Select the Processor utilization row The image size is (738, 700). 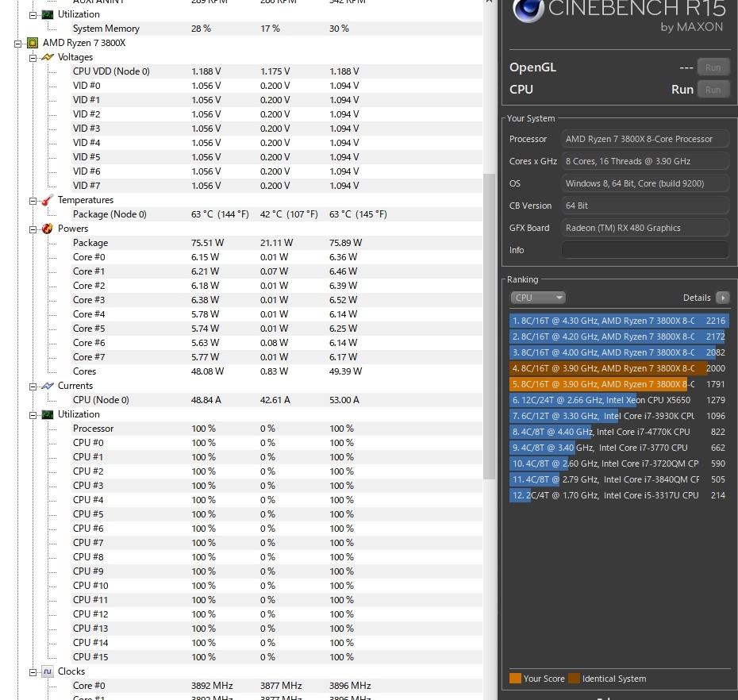275,429
